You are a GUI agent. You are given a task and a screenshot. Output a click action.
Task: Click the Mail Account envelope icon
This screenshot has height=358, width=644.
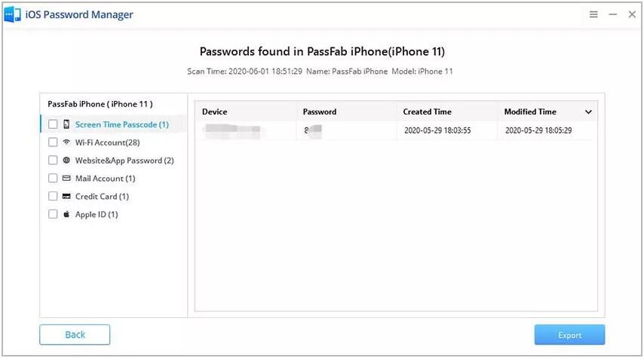point(66,179)
